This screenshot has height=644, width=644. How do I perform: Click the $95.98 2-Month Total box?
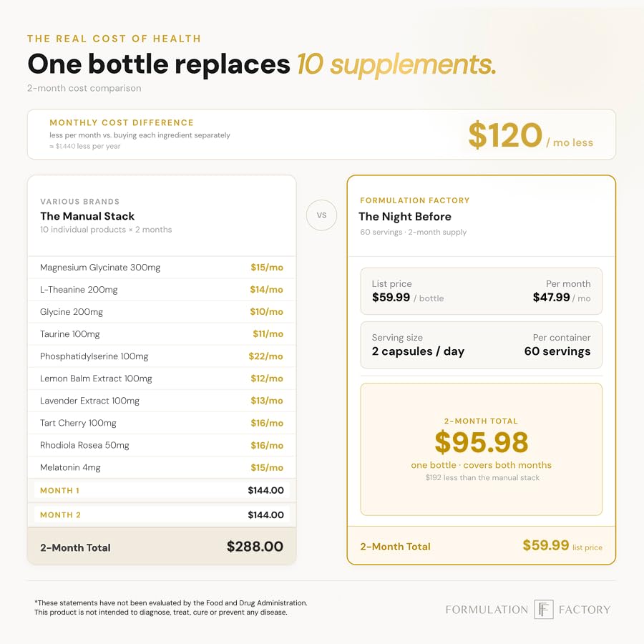point(481,449)
